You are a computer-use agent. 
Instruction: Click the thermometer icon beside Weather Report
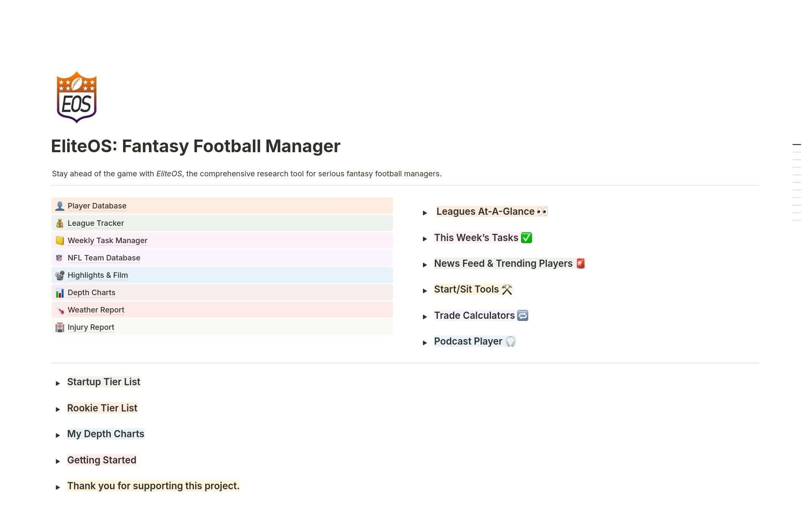pos(60,310)
